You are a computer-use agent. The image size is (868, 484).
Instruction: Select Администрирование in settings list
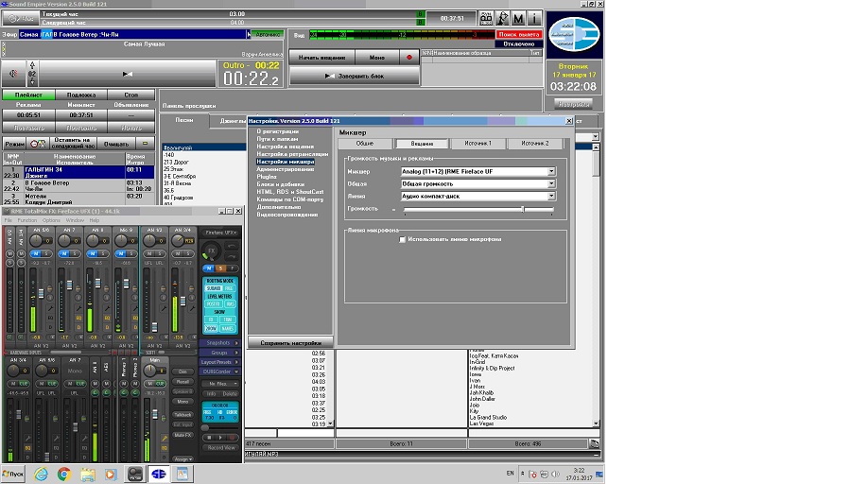(286, 169)
